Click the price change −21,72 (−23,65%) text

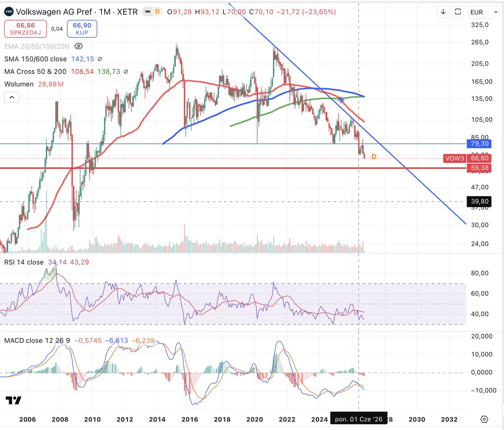click(x=306, y=12)
